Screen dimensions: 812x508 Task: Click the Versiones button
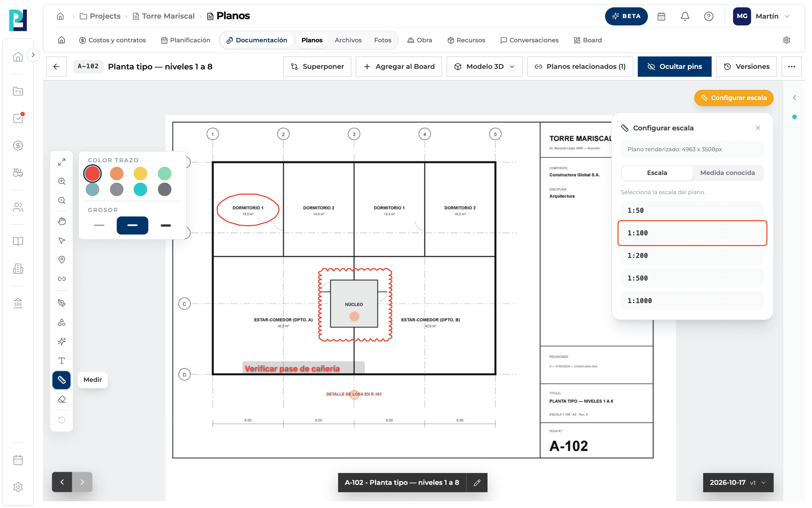point(746,67)
